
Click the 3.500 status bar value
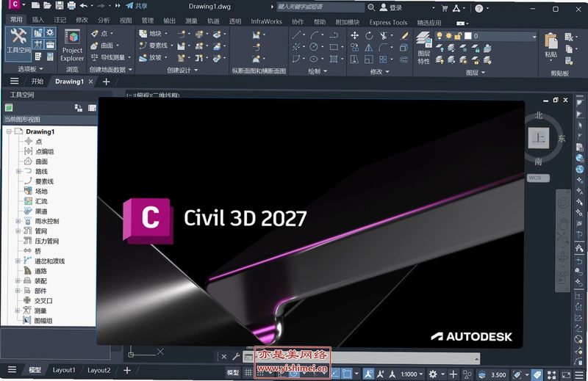498,374
